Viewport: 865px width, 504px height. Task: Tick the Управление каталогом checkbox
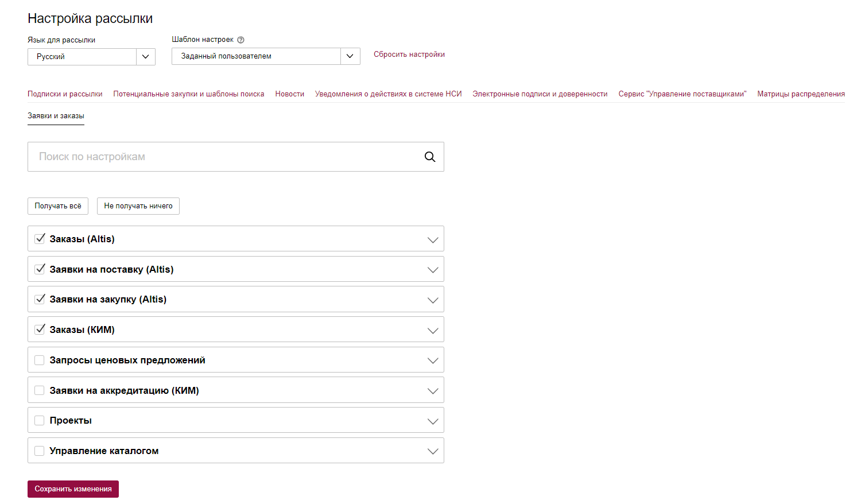coord(40,451)
